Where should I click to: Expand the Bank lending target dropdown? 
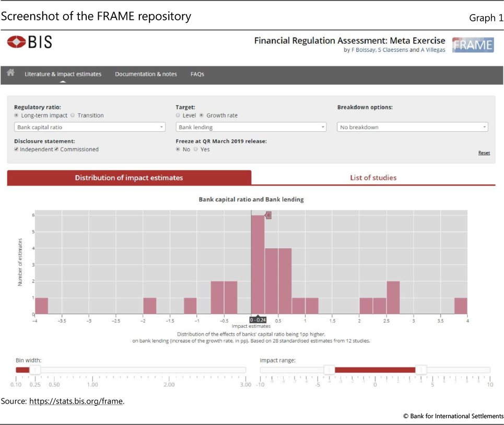pos(251,127)
